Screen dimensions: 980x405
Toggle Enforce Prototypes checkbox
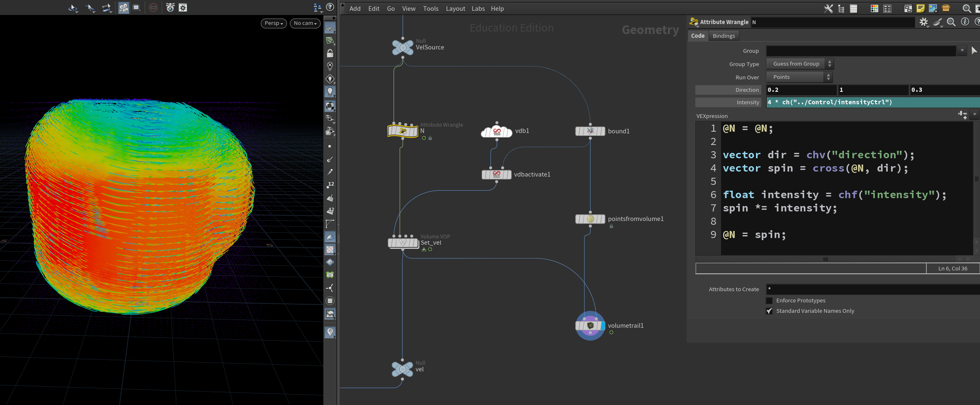(x=769, y=300)
